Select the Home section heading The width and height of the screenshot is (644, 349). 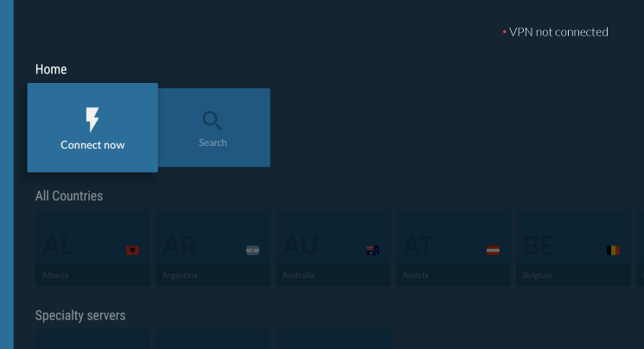pos(51,69)
